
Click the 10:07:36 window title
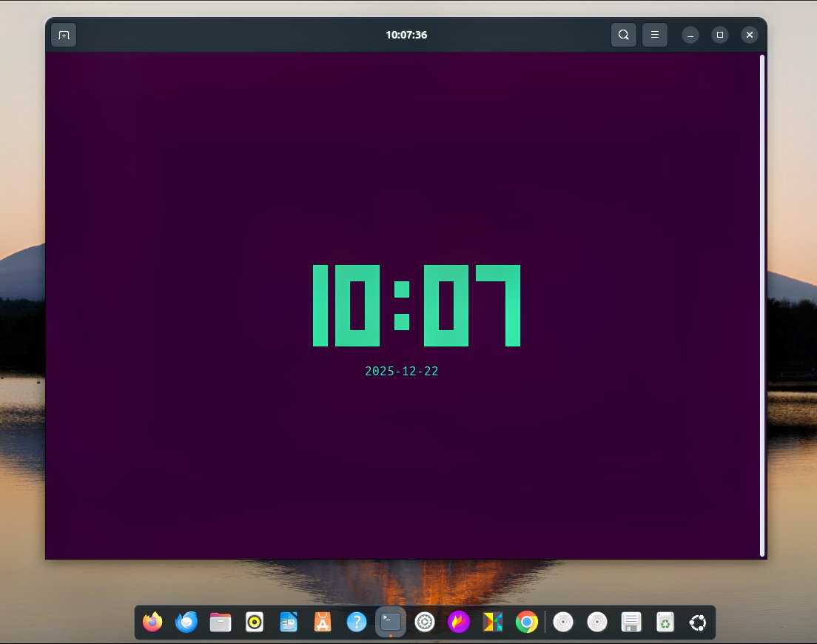(406, 35)
